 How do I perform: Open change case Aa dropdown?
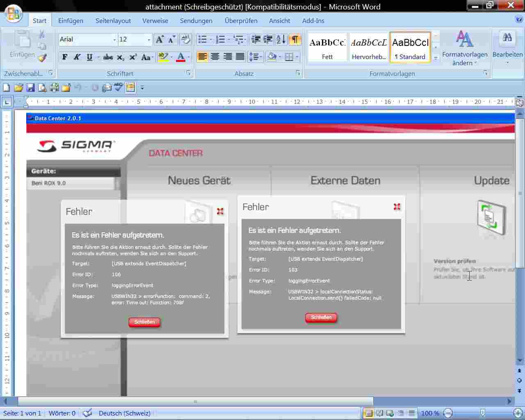[147, 57]
